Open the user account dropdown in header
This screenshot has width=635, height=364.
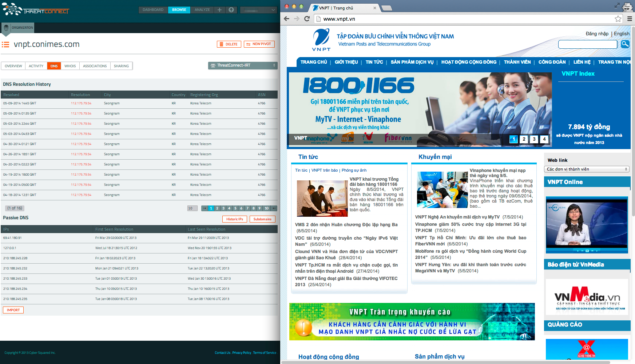click(x=259, y=10)
